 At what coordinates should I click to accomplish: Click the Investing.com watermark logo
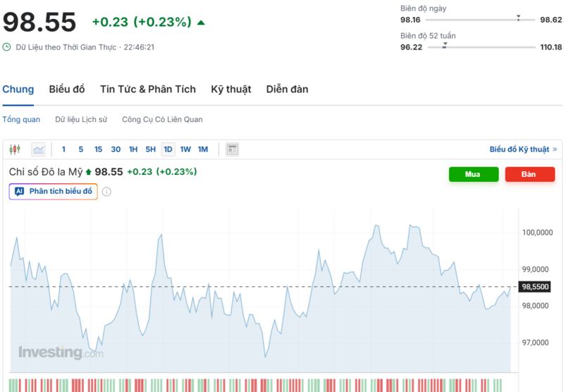click(x=60, y=353)
